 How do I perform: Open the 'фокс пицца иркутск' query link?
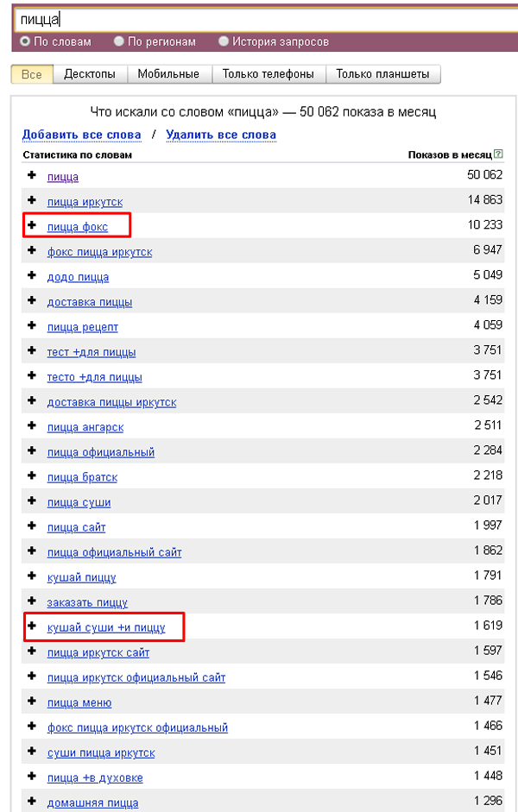coord(99,252)
